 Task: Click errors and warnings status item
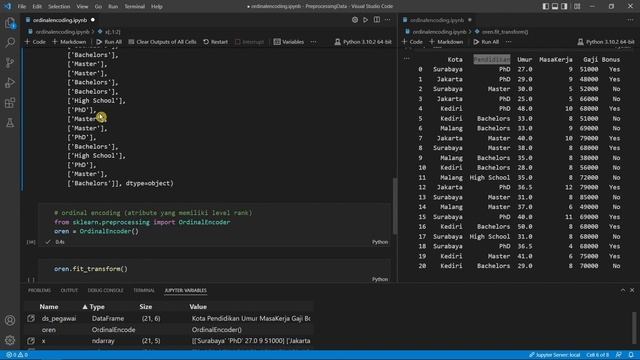(x=17, y=355)
